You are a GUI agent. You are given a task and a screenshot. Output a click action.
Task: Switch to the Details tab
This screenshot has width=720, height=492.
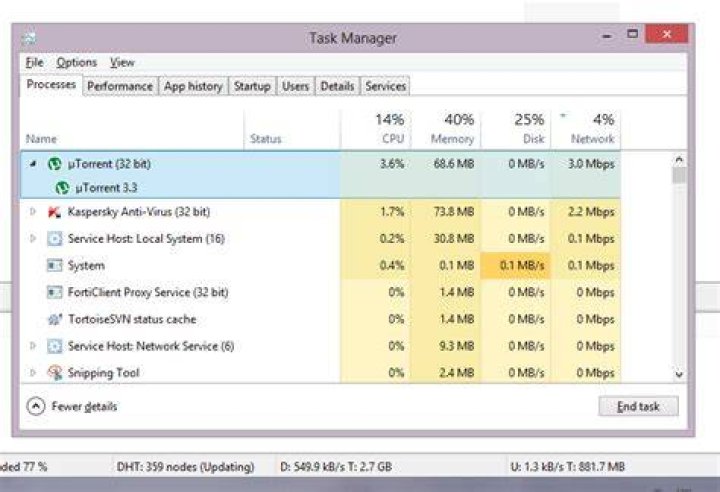point(337,86)
